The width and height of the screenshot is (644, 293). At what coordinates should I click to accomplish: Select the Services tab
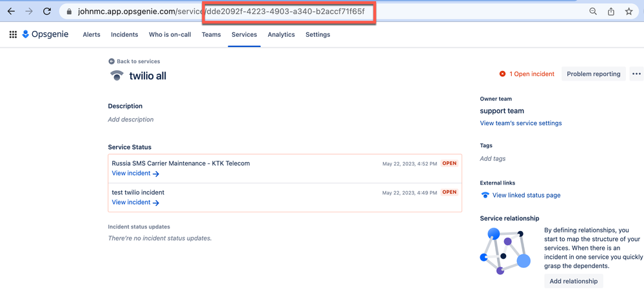tap(244, 34)
